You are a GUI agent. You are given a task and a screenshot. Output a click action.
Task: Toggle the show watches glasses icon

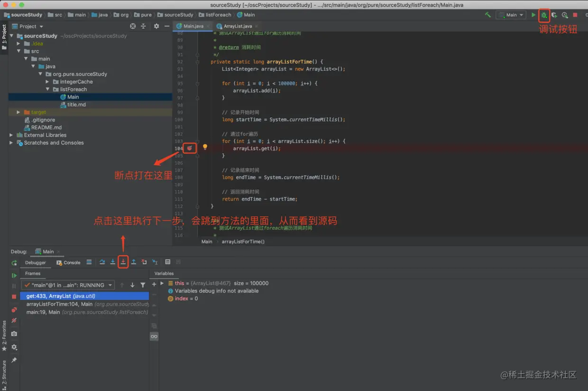pyautogui.click(x=154, y=336)
